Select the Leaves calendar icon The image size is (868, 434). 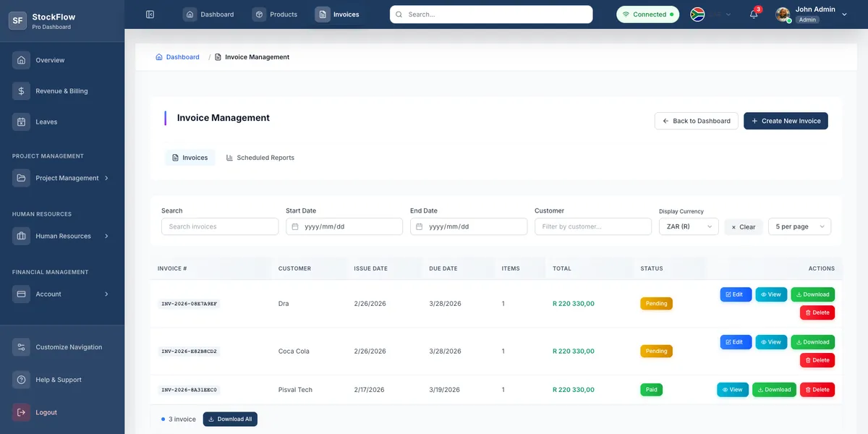[x=22, y=121]
